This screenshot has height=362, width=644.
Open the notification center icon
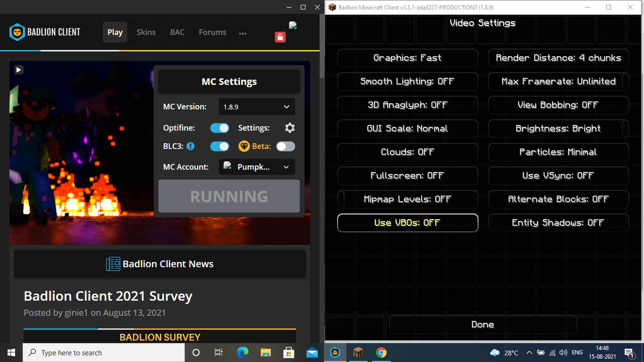tap(629, 352)
